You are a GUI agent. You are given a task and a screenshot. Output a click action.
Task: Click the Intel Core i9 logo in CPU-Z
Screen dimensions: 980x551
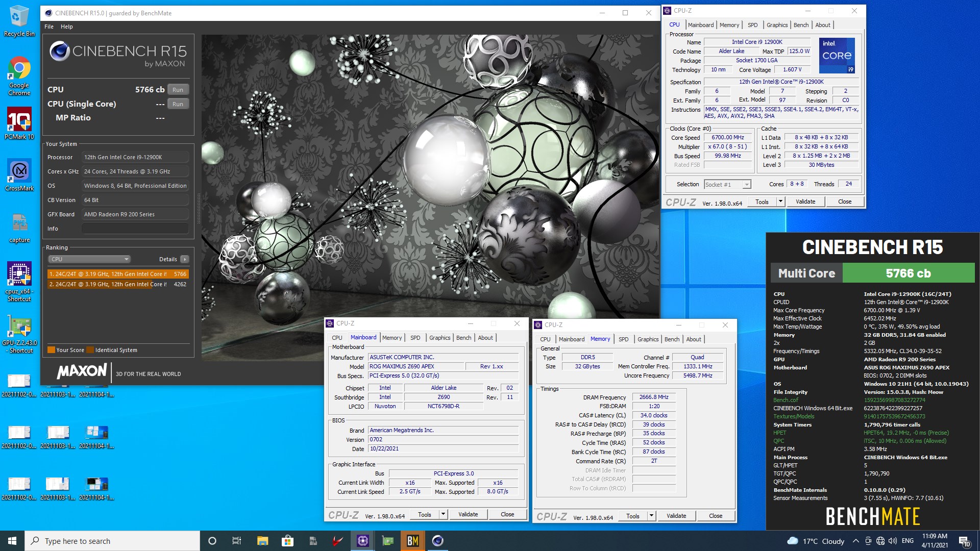(837, 55)
